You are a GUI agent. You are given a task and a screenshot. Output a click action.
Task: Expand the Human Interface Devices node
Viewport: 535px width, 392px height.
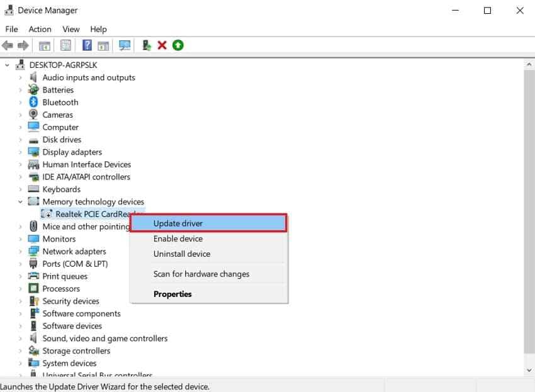tap(20, 164)
